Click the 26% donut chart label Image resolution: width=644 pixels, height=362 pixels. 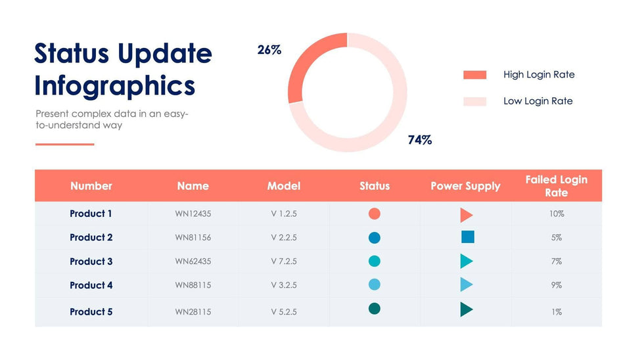269,50
